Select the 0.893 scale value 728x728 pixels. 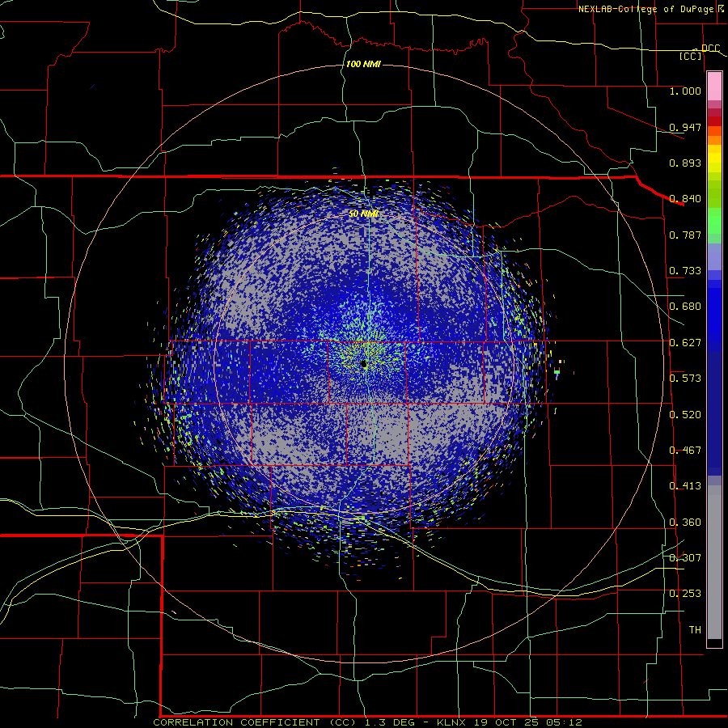pos(685,163)
